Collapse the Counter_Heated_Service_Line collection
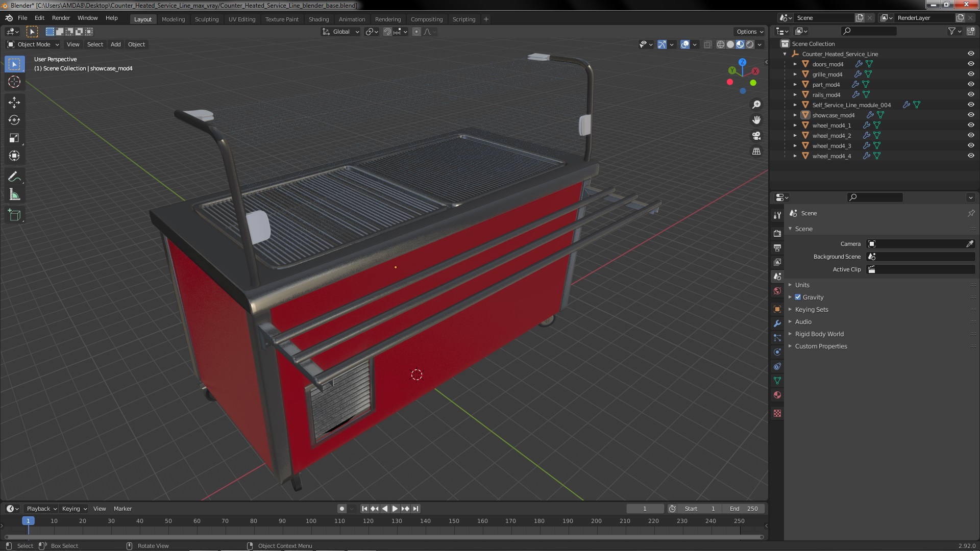The image size is (980, 551). coord(785,54)
